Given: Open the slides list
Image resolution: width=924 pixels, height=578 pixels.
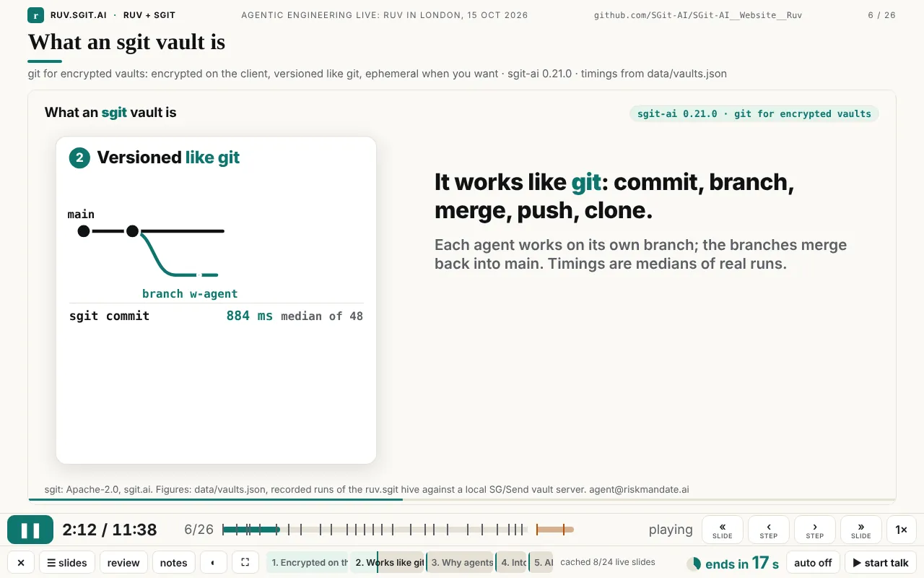Looking at the screenshot, I should (x=67, y=563).
